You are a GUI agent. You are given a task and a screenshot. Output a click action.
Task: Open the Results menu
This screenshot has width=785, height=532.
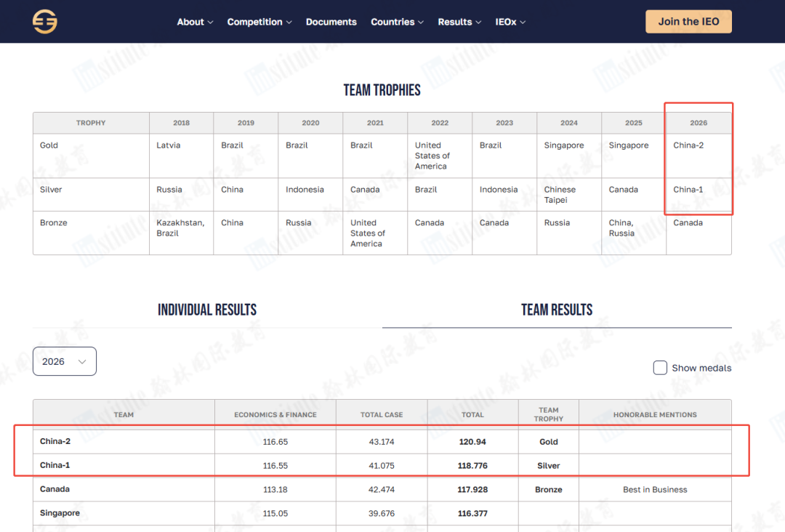click(x=459, y=22)
